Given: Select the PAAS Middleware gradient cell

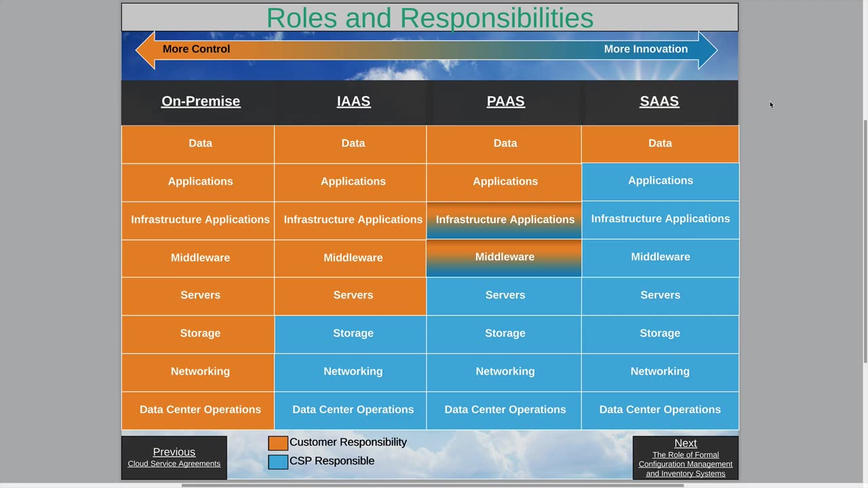Looking at the screenshot, I should pyautogui.click(x=505, y=258).
